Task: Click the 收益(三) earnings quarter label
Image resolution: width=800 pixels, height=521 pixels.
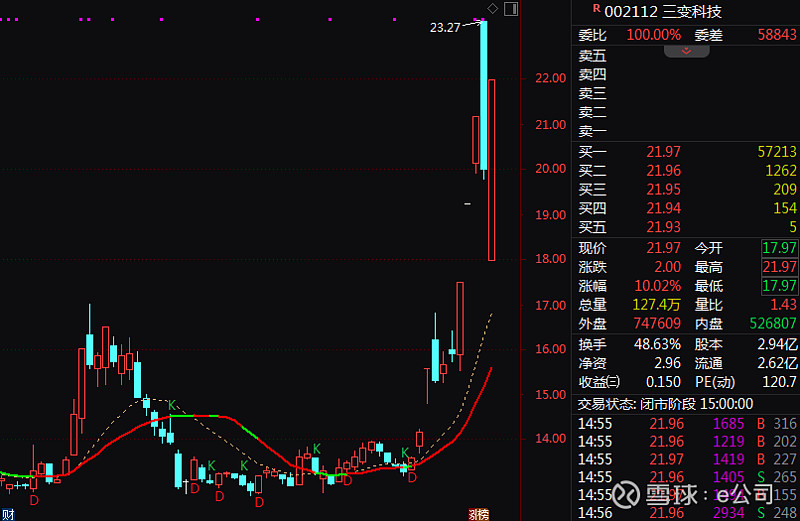Action: click(599, 382)
